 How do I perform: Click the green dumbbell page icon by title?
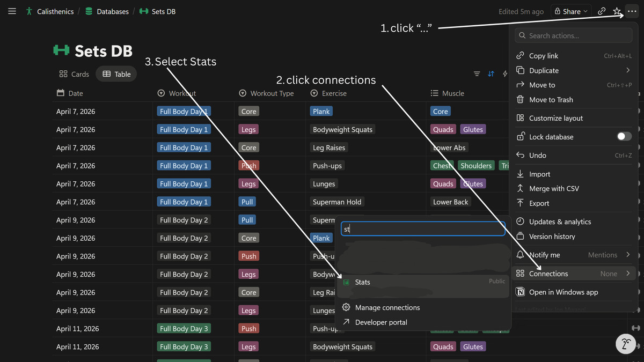coord(62,50)
